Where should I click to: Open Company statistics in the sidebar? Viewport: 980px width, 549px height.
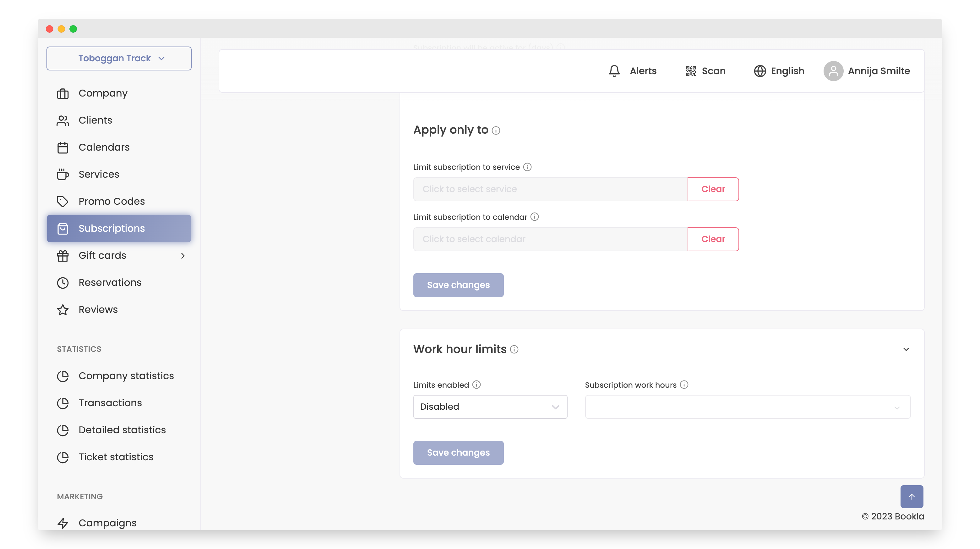126,376
